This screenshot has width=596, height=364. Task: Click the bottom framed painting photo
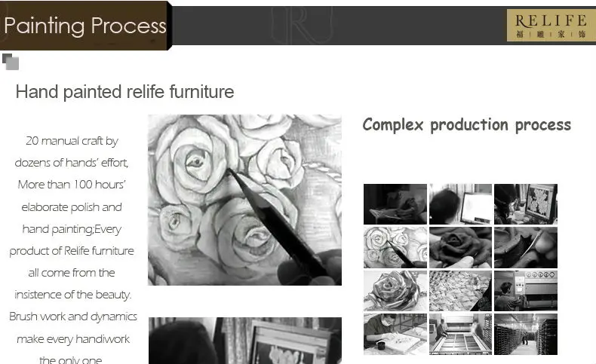[x=244, y=341]
